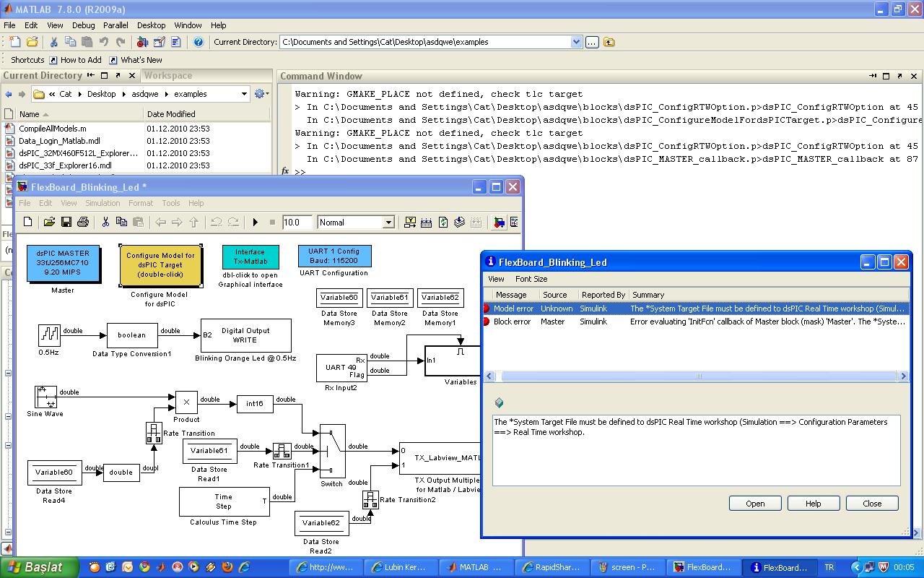This screenshot has width=924, height=578.
Task: Create new model in Simulink toolbar
Action: click(x=27, y=223)
